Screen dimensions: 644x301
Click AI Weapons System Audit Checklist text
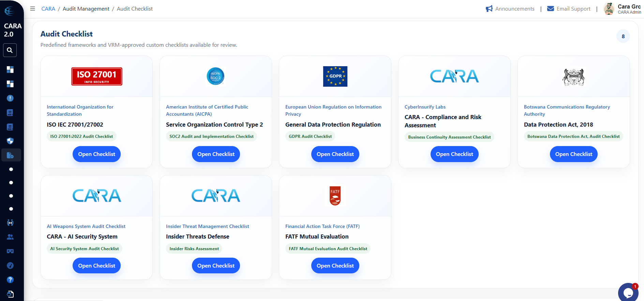tap(86, 226)
